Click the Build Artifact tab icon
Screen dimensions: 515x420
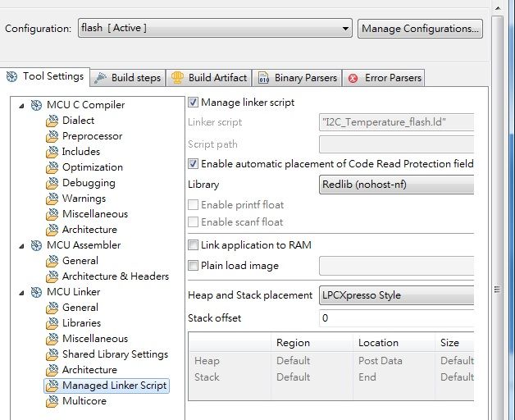pyautogui.click(x=177, y=78)
